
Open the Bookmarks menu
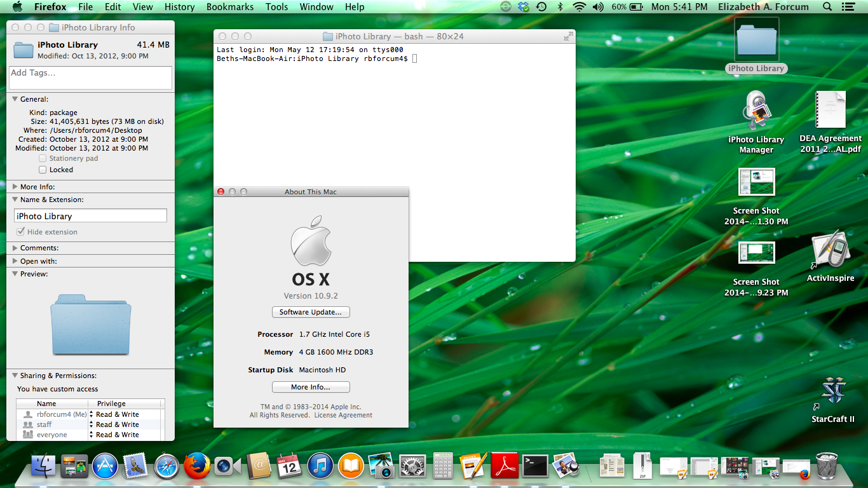[x=230, y=7]
